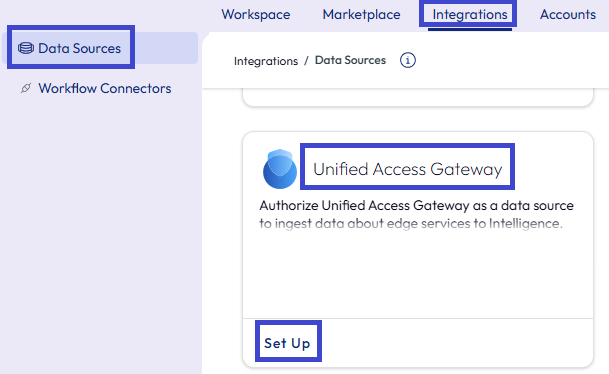Click the Data Sources breadcrumb text
The height and width of the screenshot is (374, 609).
click(350, 60)
